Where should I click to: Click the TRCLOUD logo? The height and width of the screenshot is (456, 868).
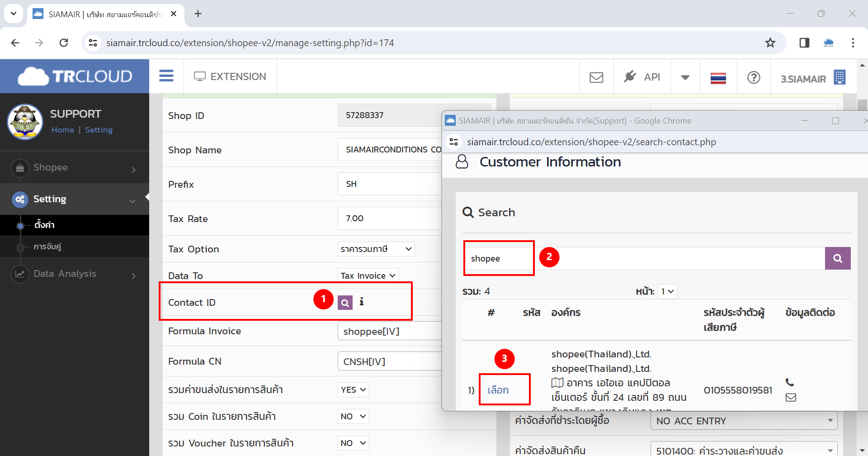pyautogui.click(x=75, y=76)
